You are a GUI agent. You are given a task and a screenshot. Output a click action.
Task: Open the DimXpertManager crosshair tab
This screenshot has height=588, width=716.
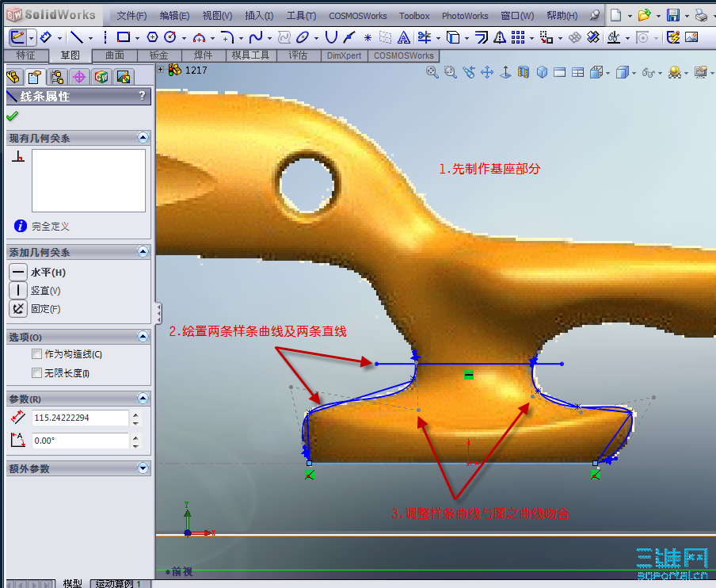(79, 77)
